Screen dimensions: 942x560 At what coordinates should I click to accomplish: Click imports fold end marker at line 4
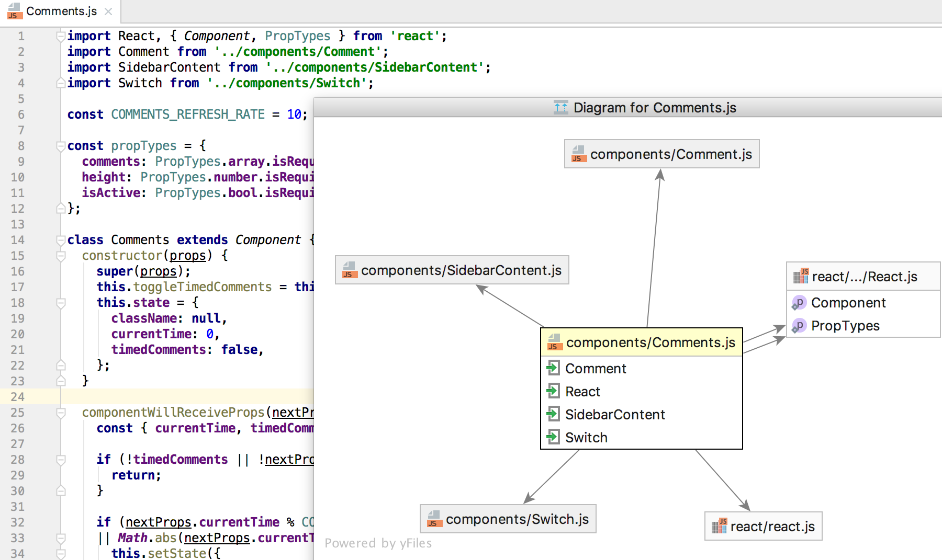pyautogui.click(x=61, y=83)
